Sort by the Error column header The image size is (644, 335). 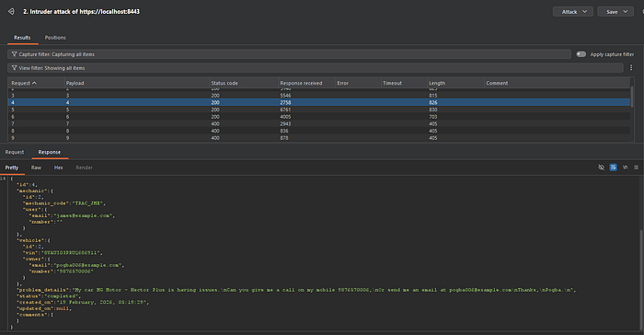click(x=358, y=83)
